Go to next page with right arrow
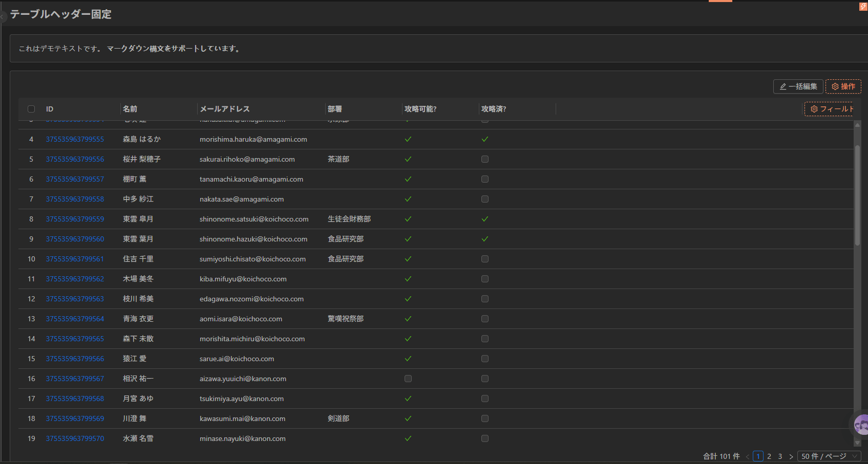This screenshot has height=464, width=868. pyautogui.click(x=791, y=456)
